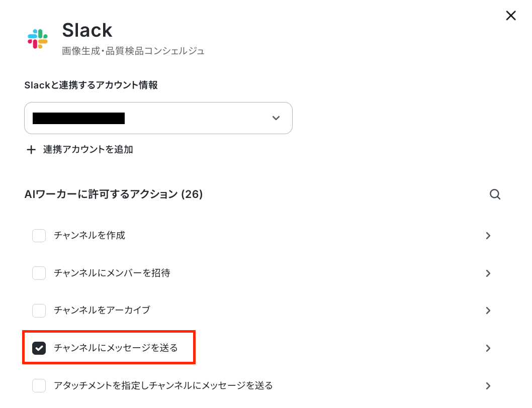Expand chevron for the attachment message action
Screen dimensions: 532x408
(x=488, y=386)
